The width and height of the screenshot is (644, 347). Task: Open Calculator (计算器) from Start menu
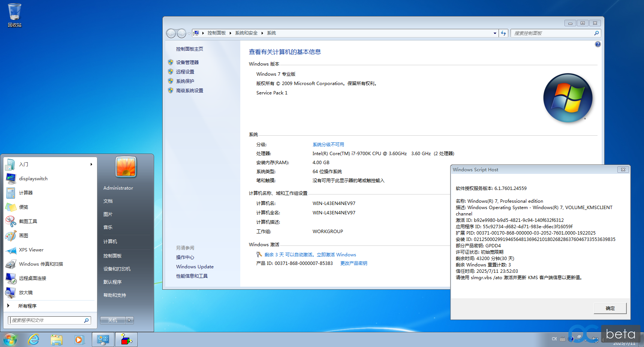pos(26,193)
